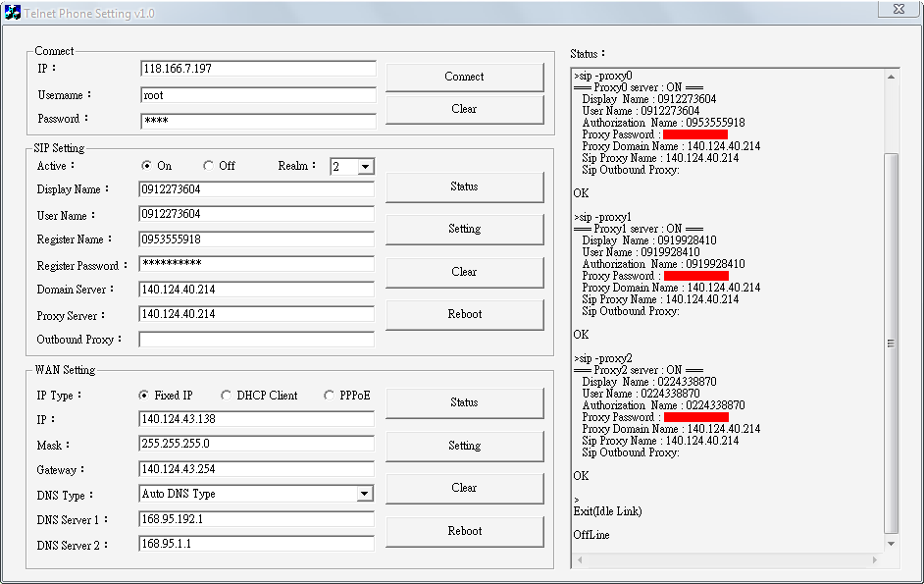
Task: Edit DNS Server 2 field 168.95.1.1
Action: 256,544
